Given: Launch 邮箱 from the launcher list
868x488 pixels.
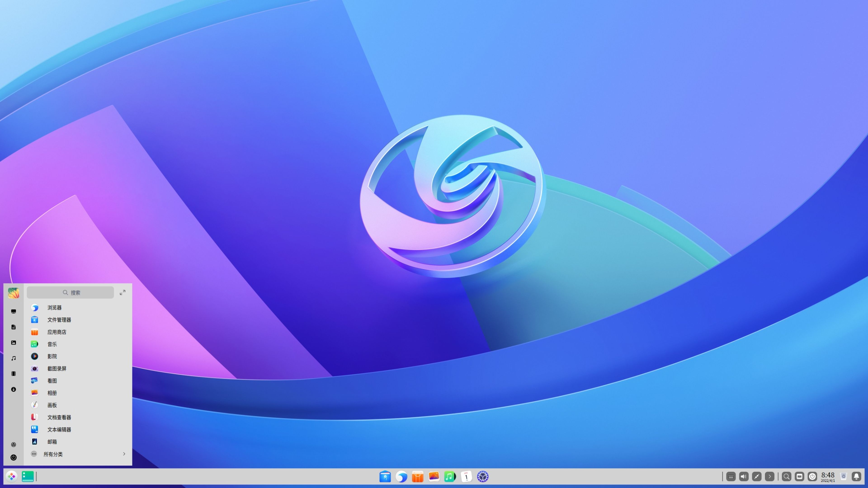Looking at the screenshot, I should pyautogui.click(x=78, y=441).
